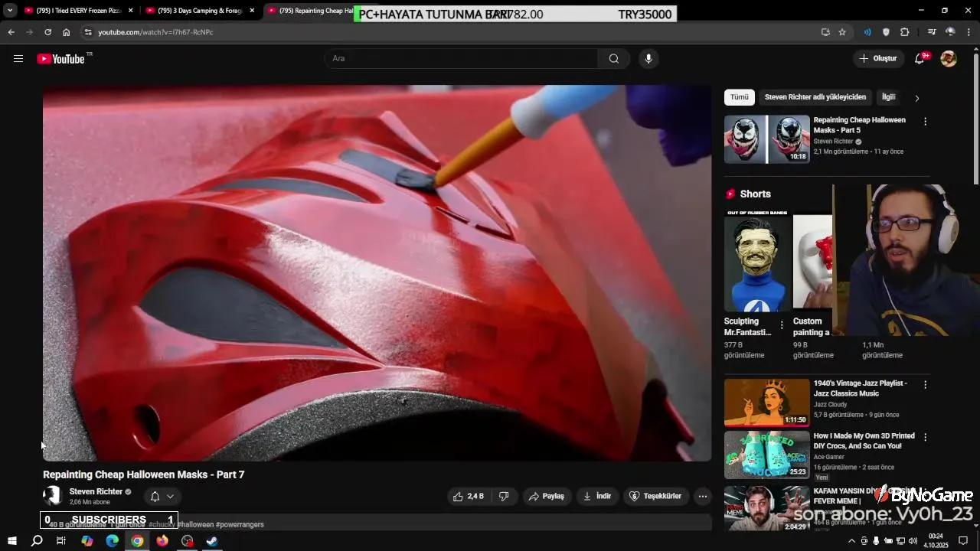Open the #powerrangers hashtag link
980x551 pixels.
pyautogui.click(x=240, y=525)
